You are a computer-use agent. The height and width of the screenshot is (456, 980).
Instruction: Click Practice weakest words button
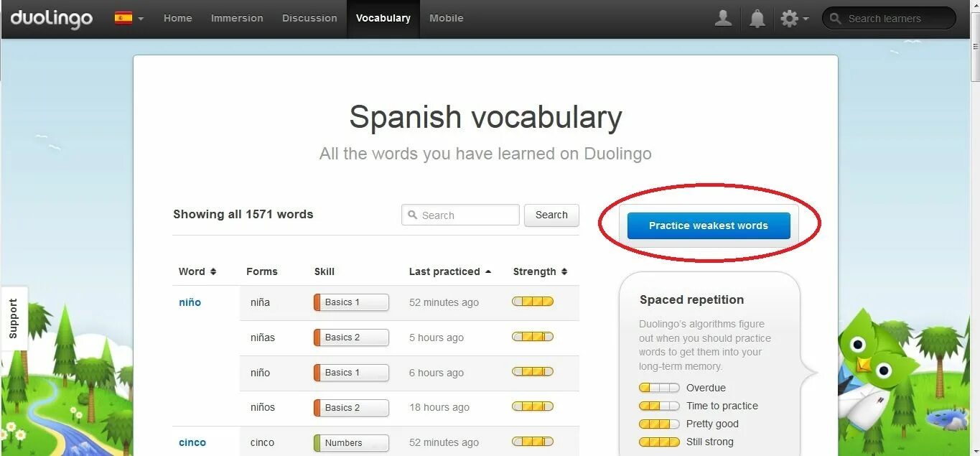tap(709, 225)
